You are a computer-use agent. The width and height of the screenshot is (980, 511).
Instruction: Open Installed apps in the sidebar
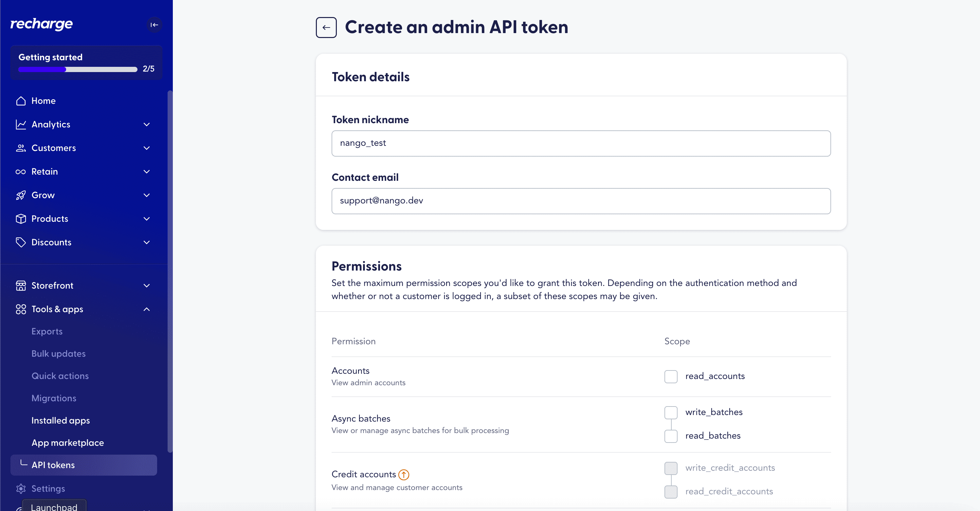point(61,420)
